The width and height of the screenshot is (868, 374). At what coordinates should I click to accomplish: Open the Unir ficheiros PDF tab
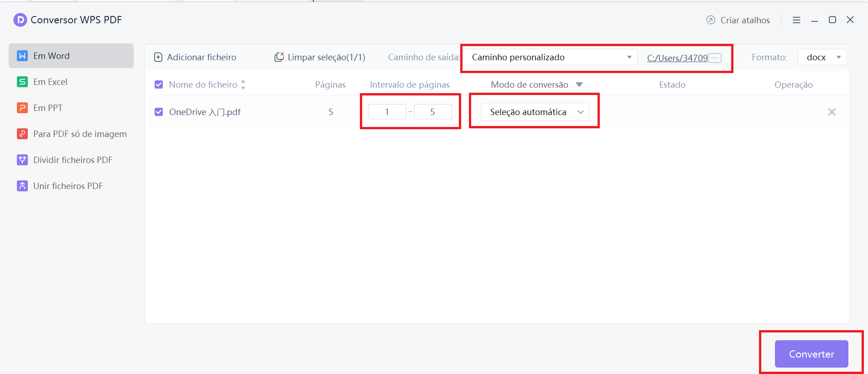point(71,186)
